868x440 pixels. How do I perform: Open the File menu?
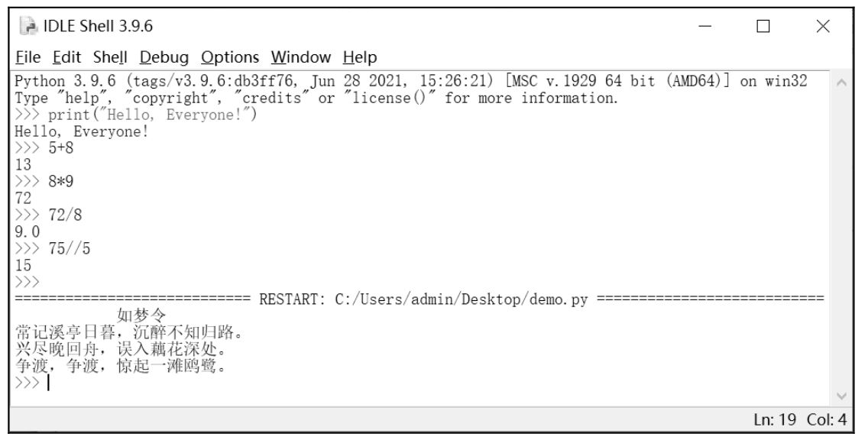point(28,57)
